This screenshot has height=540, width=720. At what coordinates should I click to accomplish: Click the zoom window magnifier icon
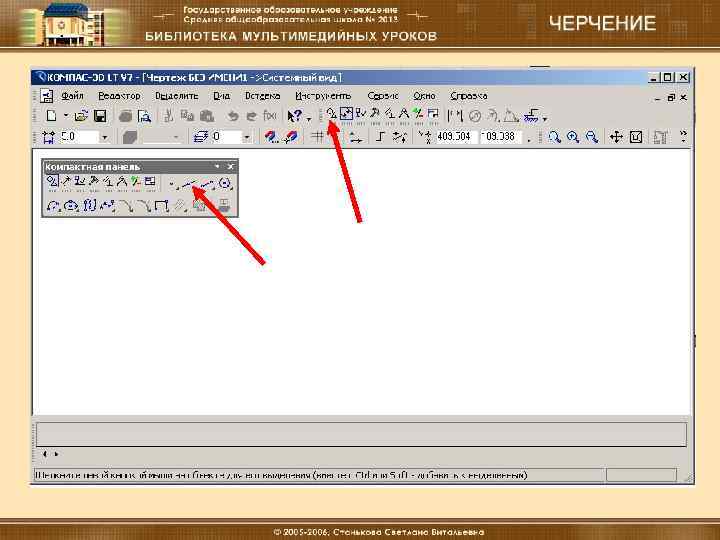(554, 137)
